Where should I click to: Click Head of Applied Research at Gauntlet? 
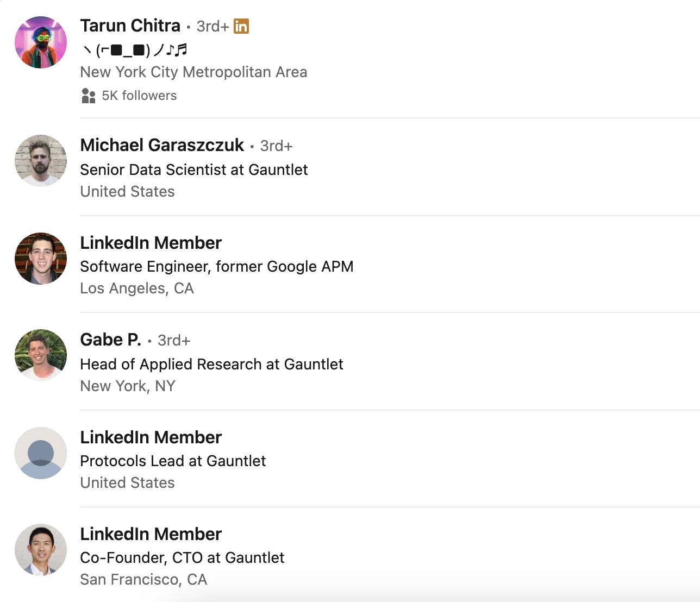click(212, 364)
